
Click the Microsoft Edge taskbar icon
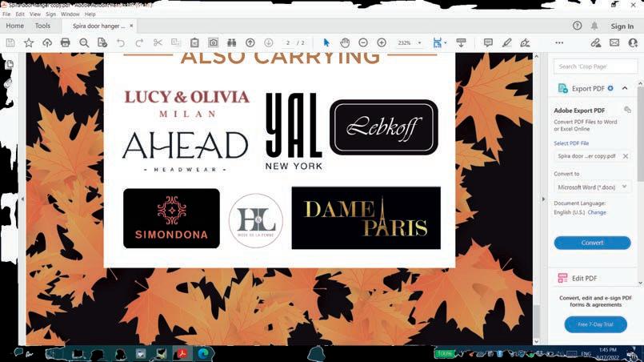(203, 353)
